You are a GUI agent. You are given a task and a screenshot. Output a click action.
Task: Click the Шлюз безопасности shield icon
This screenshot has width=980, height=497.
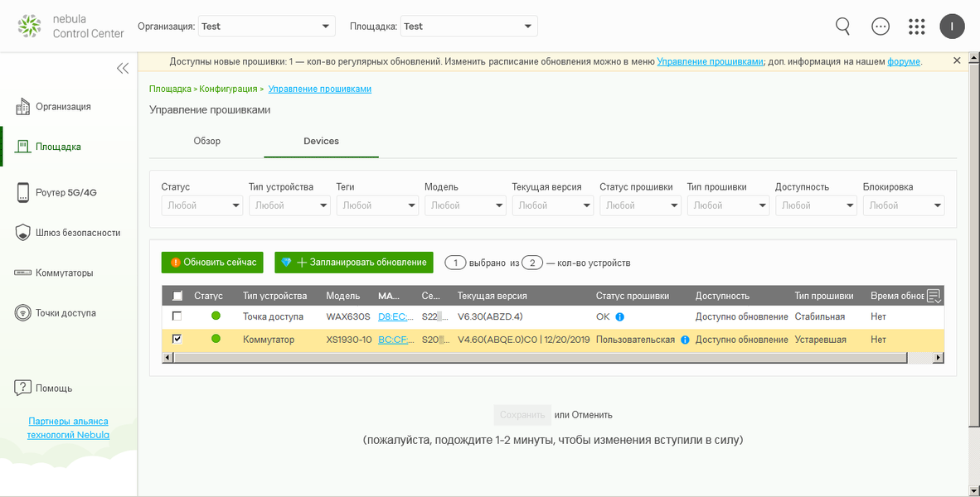(x=22, y=233)
